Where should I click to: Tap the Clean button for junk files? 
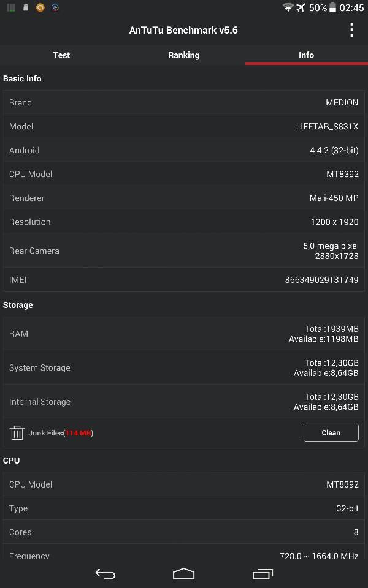tap(331, 433)
